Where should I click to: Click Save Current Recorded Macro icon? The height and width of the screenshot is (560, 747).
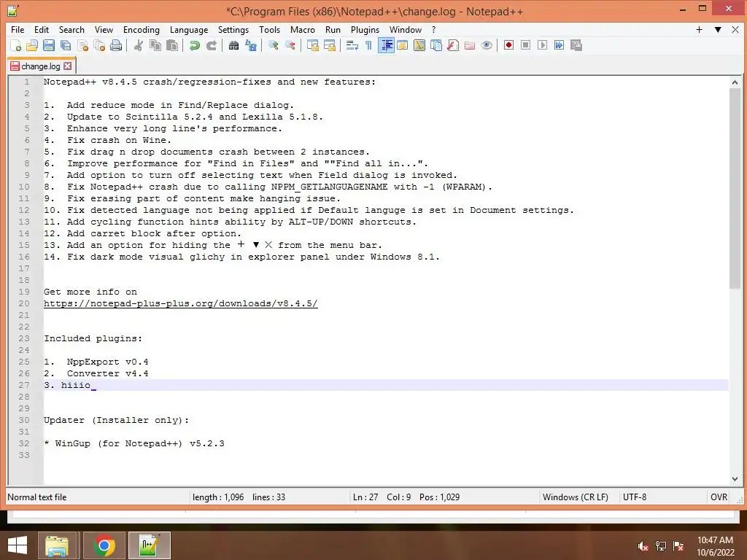point(576,45)
